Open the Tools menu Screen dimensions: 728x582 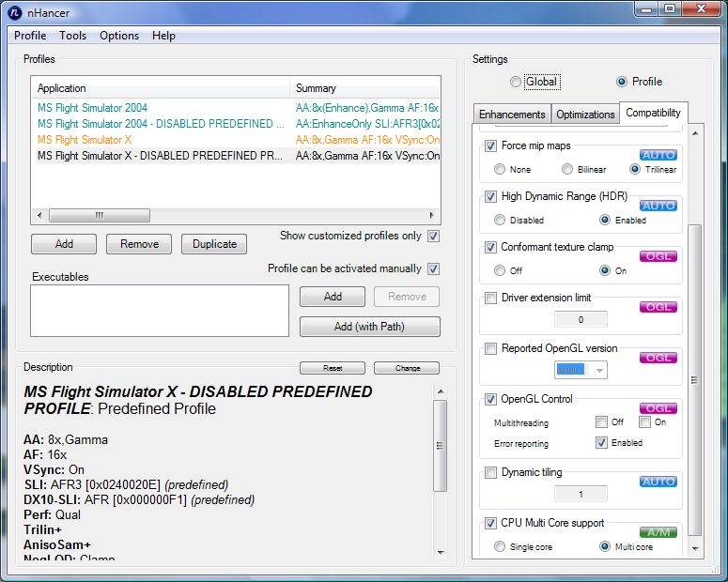coord(72,36)
